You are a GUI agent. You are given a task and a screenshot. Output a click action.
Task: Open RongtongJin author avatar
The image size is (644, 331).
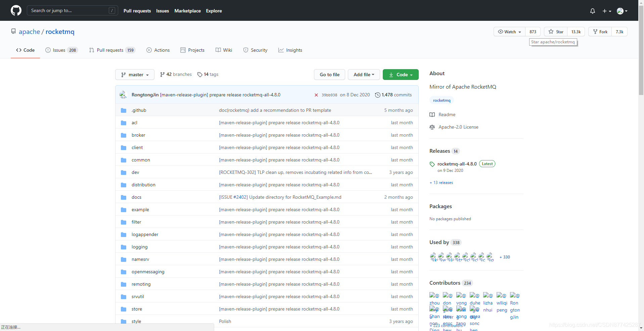(123, 95)
